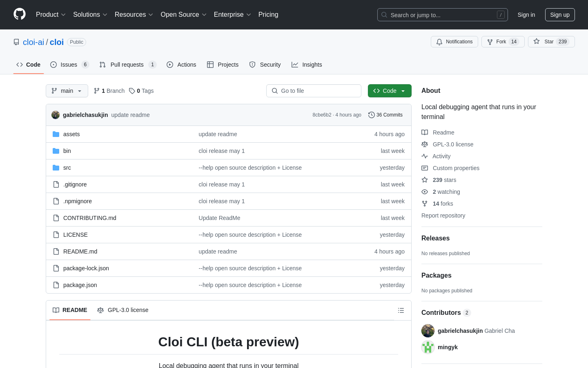588x368 pixels.
Task: Click the branch icon beside 1 Branch
Action: coord(97,91)
